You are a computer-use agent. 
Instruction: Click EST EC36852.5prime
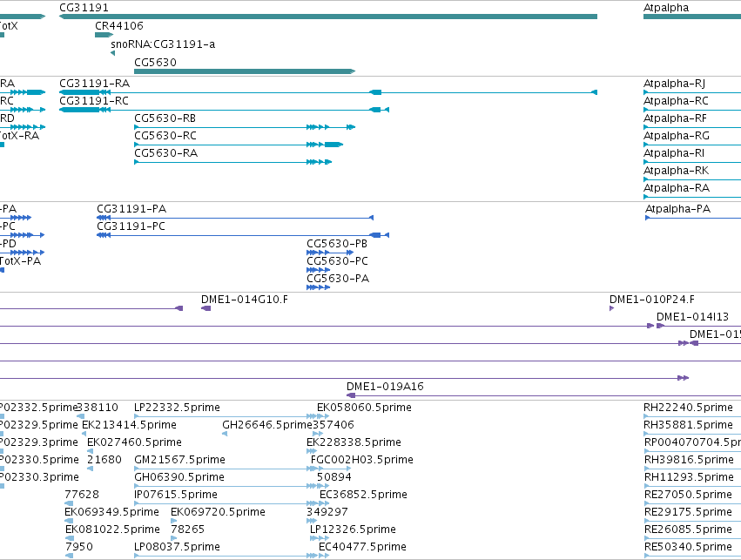[363, 496]
